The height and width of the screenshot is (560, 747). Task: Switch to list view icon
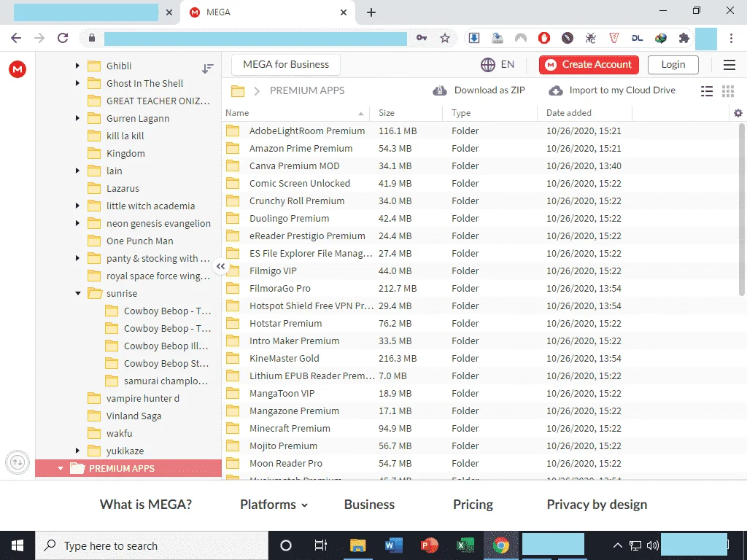tap(707, 91)
